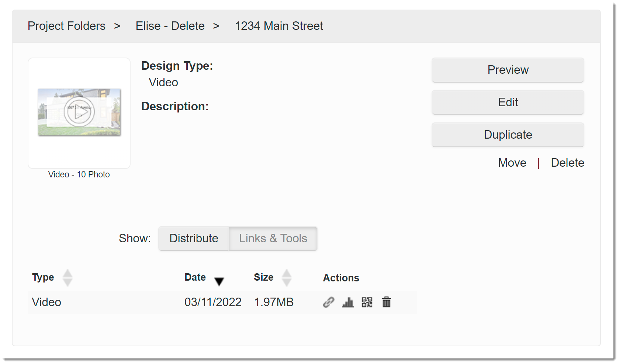Click the Duplicate button
Image resolution: width=619 pixels, height=364 pixels.
click(x=508, y=134)
